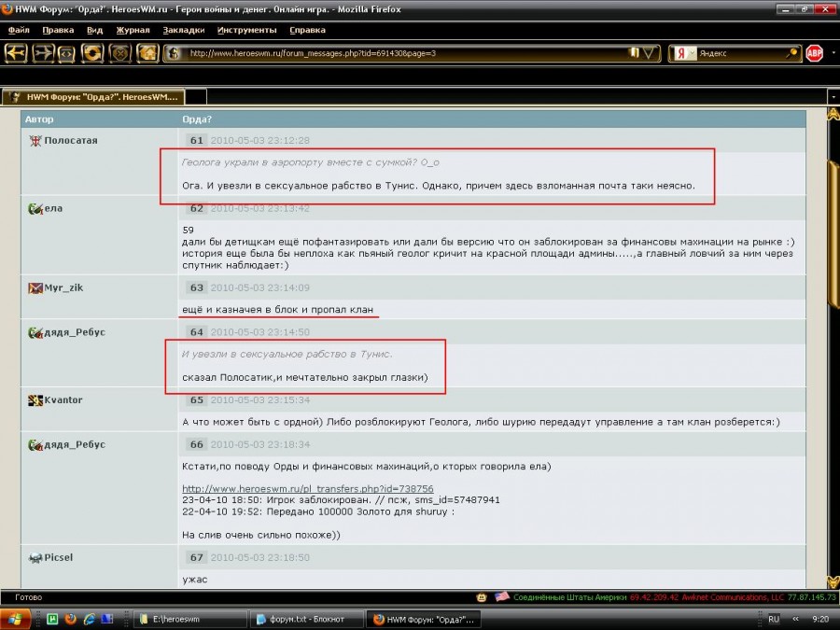Click the browser Back arrow button
The height and width of the screenshot is (630, 840).
coord(16,53)
